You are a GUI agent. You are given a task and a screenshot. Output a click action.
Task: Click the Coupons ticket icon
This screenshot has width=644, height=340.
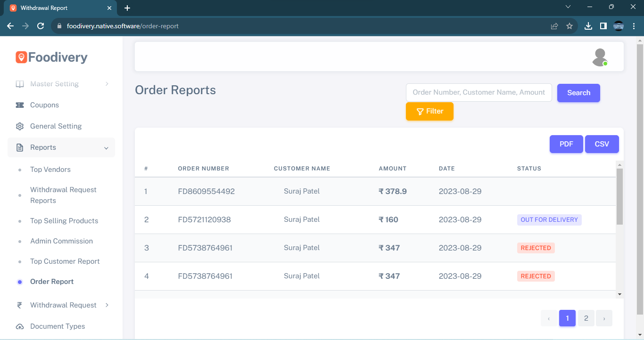point(20,105)
